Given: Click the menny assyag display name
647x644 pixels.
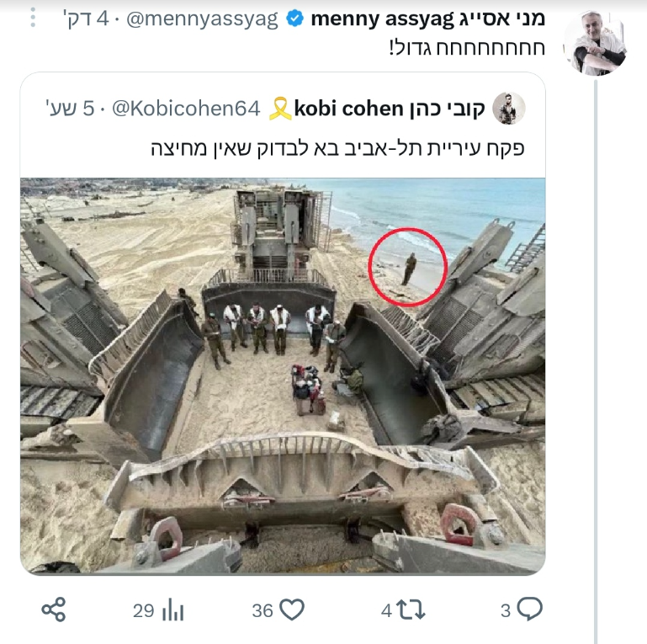Looking at the screenshot, I should 427,19.
